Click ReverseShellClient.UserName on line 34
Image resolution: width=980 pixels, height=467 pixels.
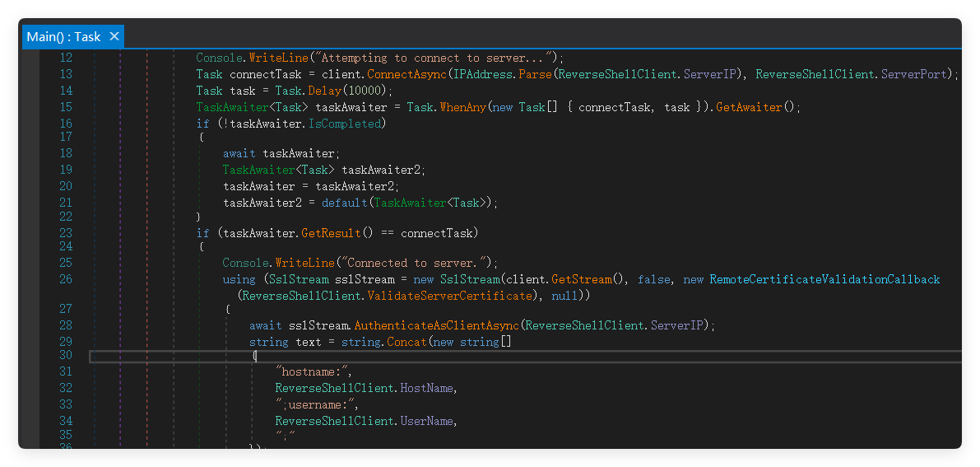(x=364, y=422)
